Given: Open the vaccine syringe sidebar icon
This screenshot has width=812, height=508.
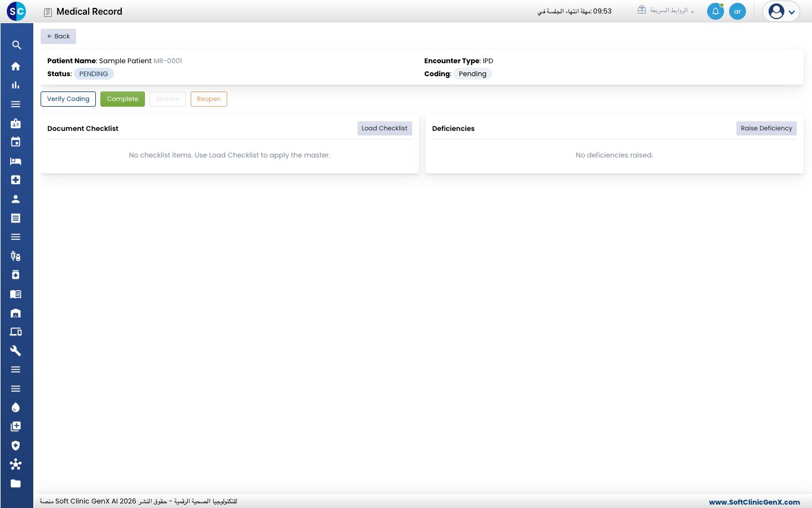Looking at the screenshot, I should click(16, 256).
